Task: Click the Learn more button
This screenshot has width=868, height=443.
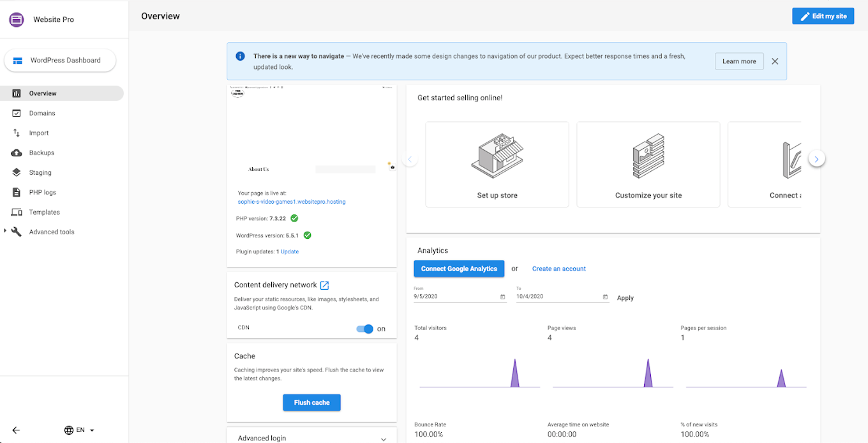Action: [x=739, y=61]
